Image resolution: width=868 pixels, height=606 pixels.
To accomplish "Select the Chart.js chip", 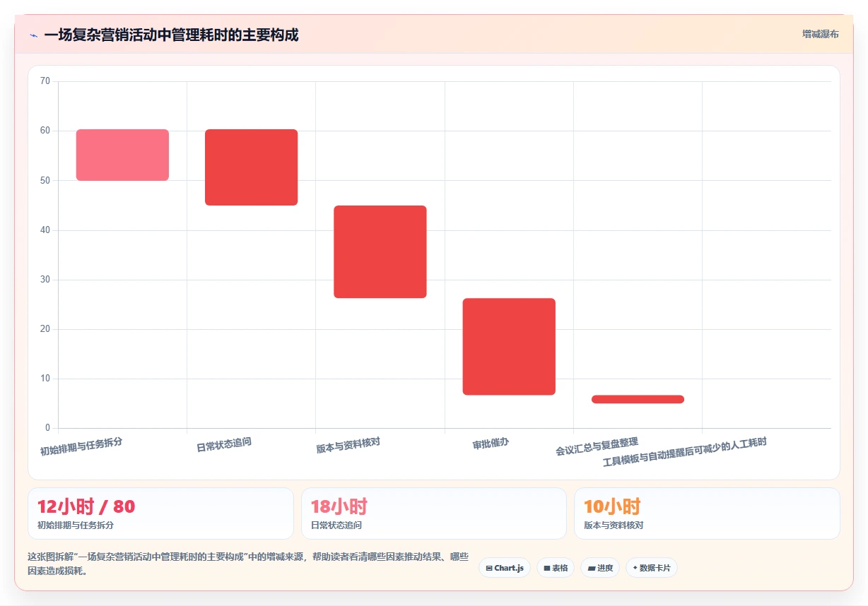I will tap(505, 568).
